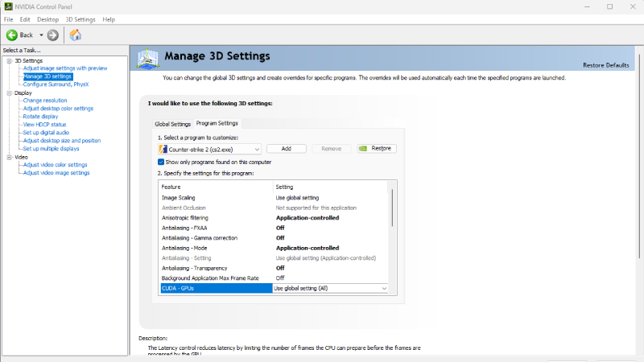Click the Add program button
This screenshot has width=644, height=362.
click(287, 149)
